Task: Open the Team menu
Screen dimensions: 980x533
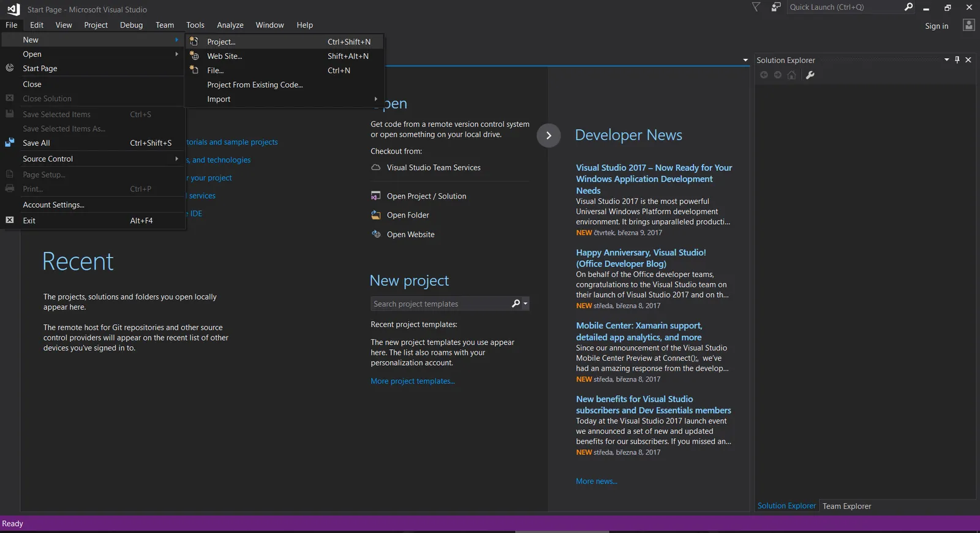Action: (x=165, y=25)
